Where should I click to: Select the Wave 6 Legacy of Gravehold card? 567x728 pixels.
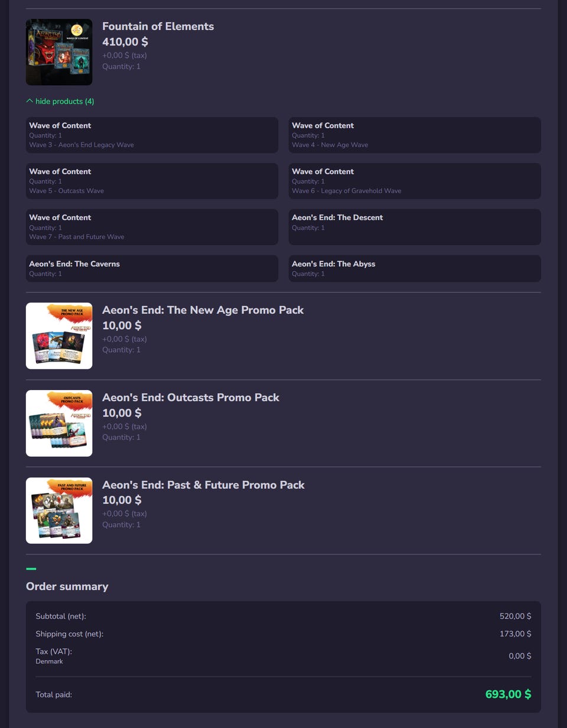(x=415, y=181)
